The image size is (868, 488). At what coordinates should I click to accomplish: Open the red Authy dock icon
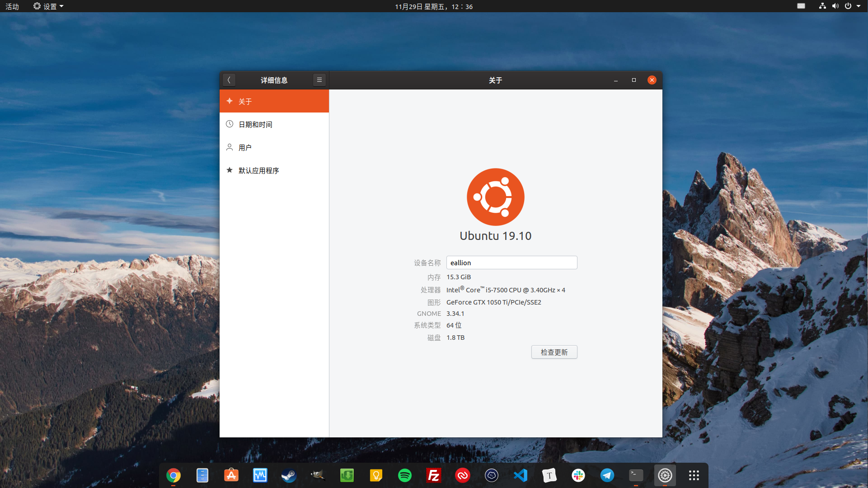463,475
